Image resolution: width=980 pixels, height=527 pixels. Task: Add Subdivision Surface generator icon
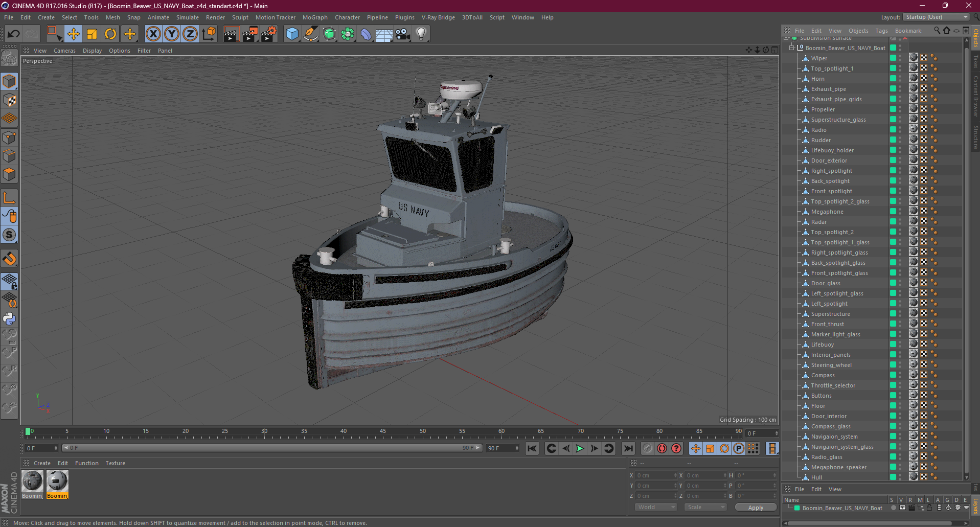coord(329,34)
